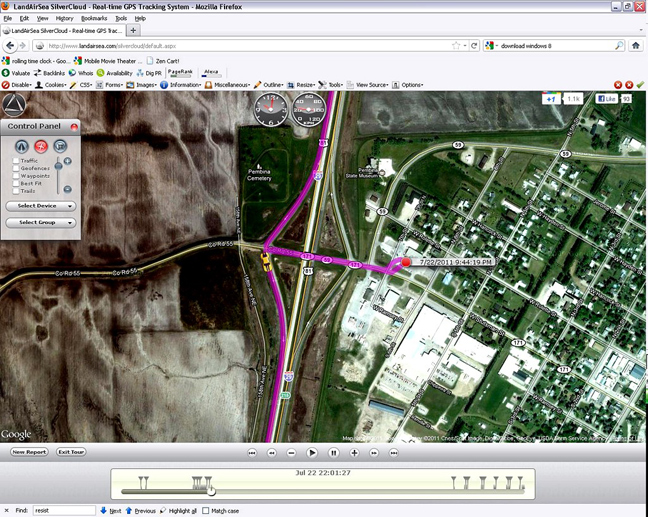Viewport: 648px width, 517px height.
Task: Pause the tour playback
Action: (x=334, y=453)
